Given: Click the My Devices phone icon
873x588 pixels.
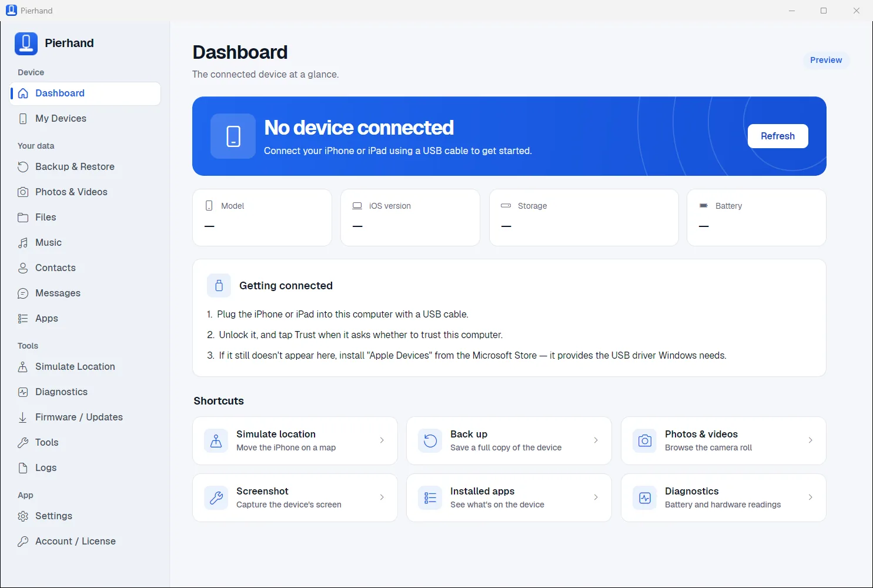Looking at the screenshot, I should [x=23, y=119].
